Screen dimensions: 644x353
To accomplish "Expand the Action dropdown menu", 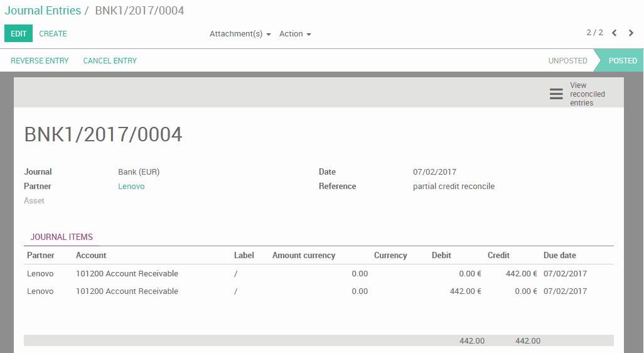I will 295,34.
